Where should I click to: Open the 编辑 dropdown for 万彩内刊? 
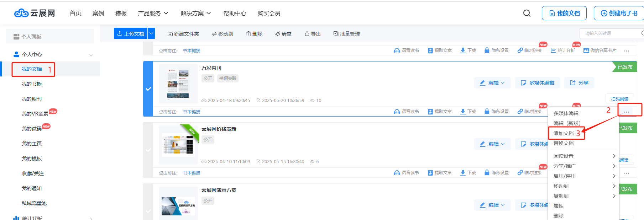(492, 83)
